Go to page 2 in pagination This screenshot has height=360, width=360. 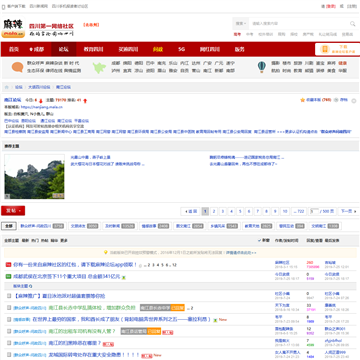pos(214,211)
